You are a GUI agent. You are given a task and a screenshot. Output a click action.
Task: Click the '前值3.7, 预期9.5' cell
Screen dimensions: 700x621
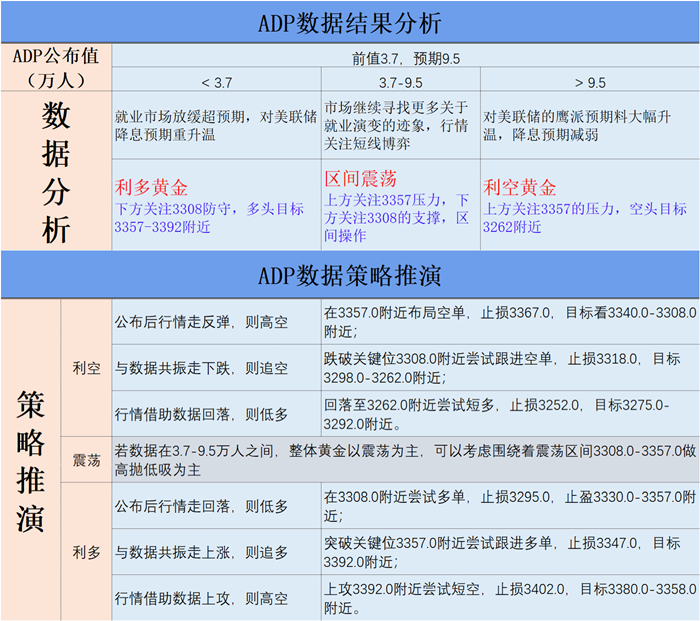click(x=405, y=56)
